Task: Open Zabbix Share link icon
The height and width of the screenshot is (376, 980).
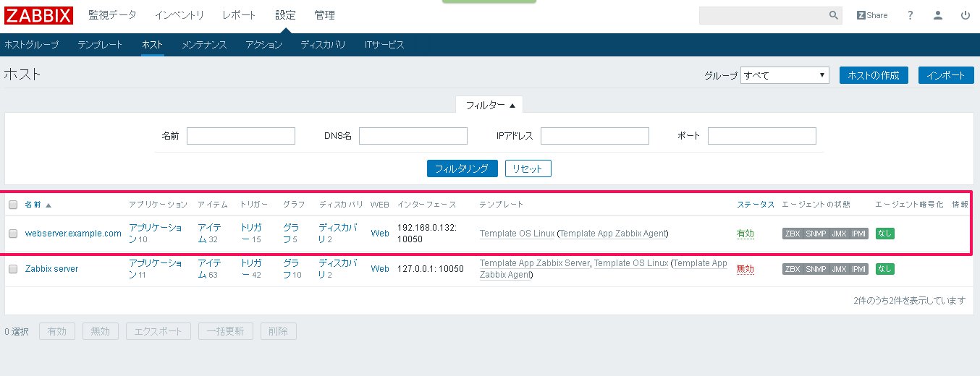Action: coord(871,15)
